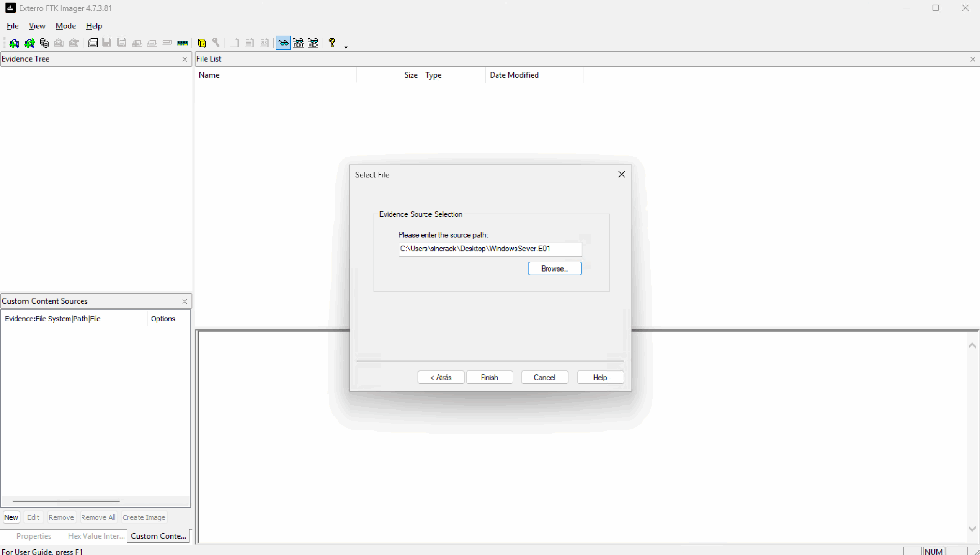Image resolution: width=980 pixels, height=555 pixels.
Task: Click the Create Custom Content Image icon
Action: (152, 43)
